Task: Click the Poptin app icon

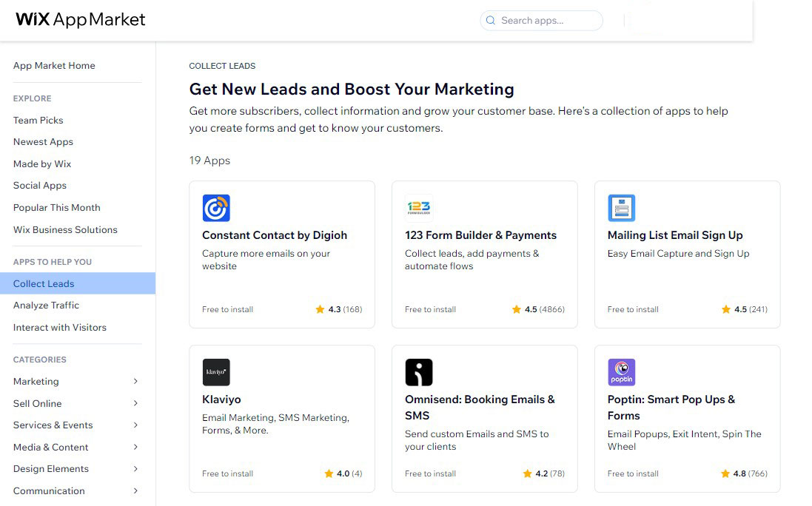Action: [x=622, y=373]
